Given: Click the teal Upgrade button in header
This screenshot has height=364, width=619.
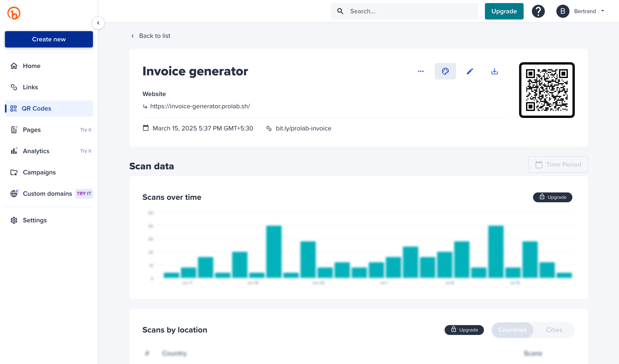Looking at the screenshot, I should click(x=504, y=11).
